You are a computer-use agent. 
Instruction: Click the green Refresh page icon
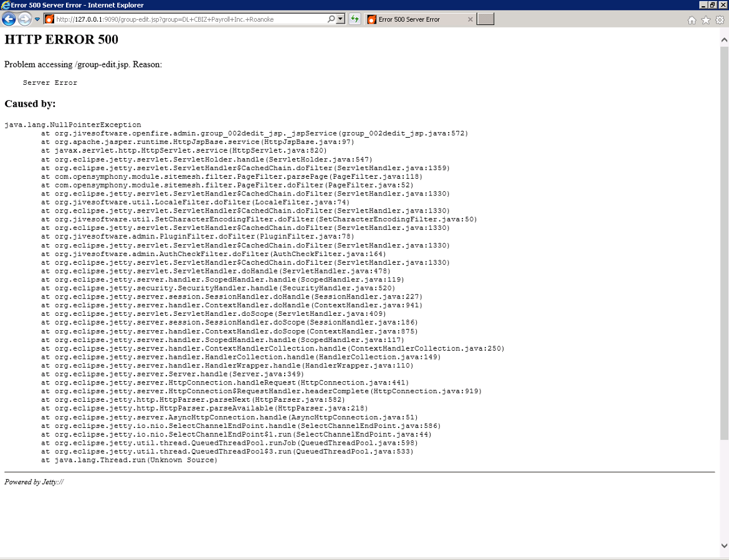click(x=355, y=19)
